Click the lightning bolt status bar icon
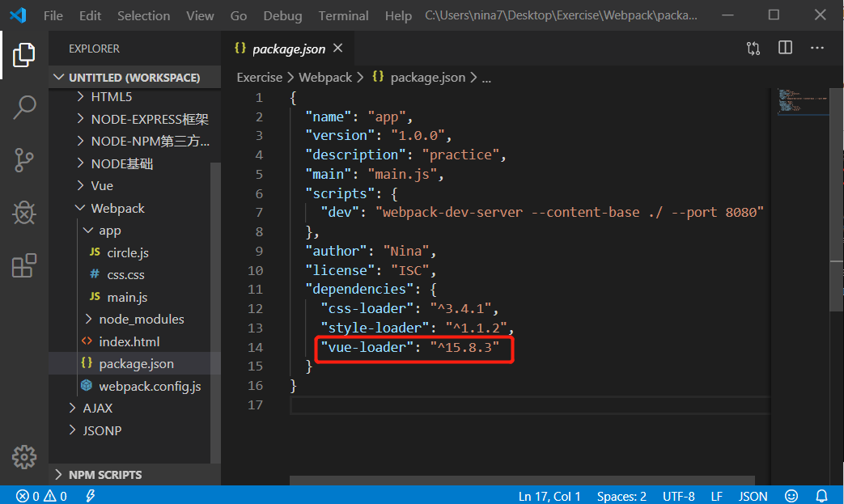 pyautogui.click(x=91, y=496)
